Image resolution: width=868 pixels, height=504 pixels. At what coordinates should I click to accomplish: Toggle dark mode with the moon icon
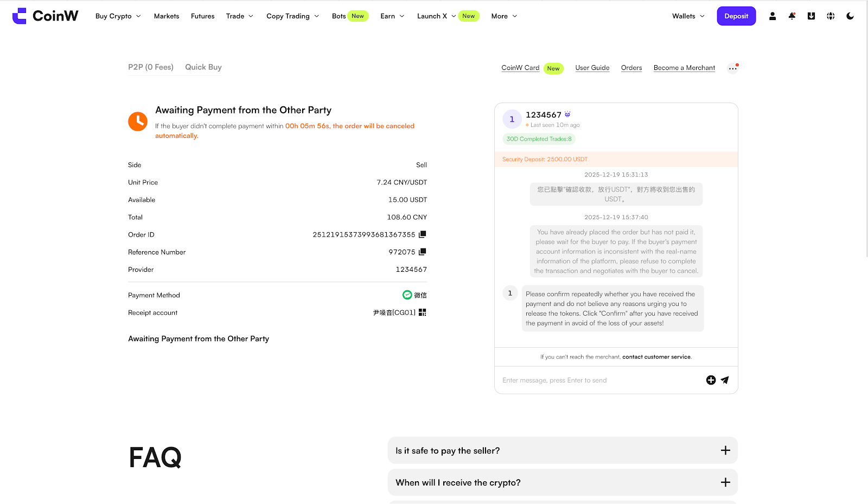coord(850,16)
